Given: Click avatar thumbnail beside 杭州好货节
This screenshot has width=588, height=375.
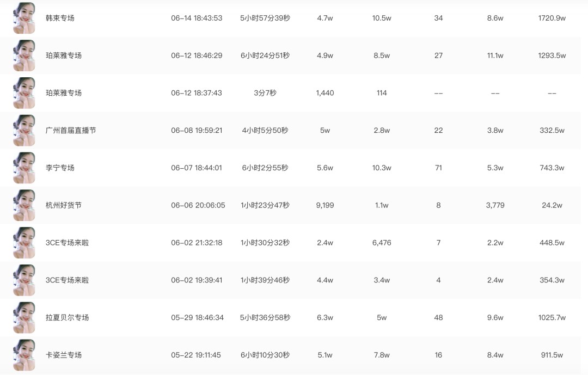Looking at the screenshot, I should pos(24,205).
